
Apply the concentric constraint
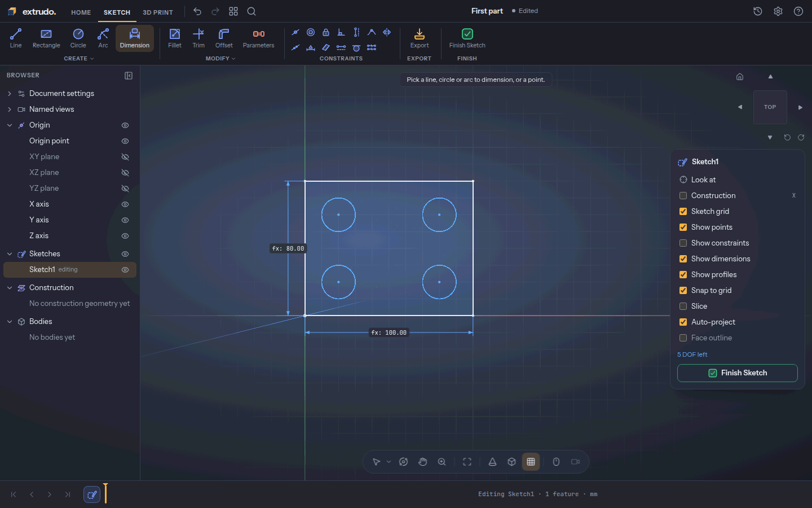[x=311, y=32]
